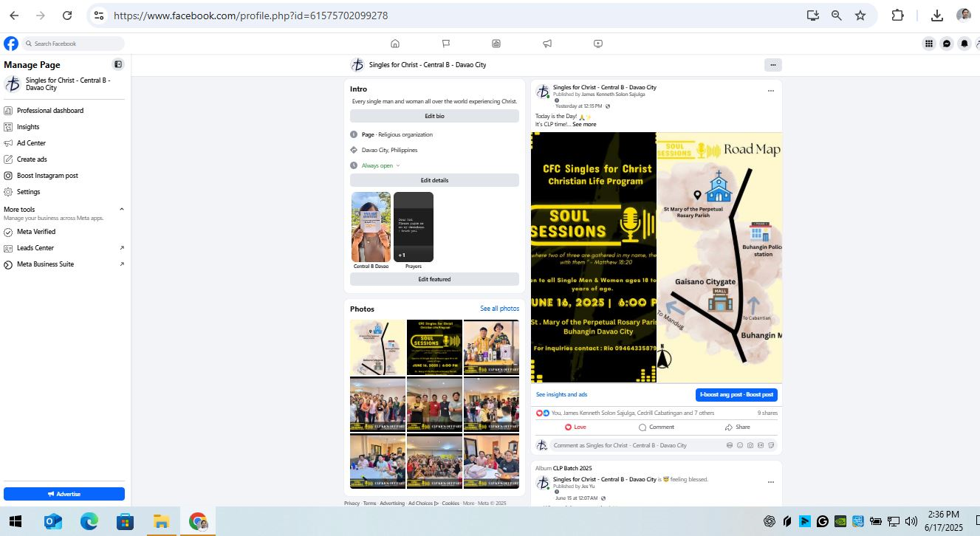Bookmark this page with the star icon
This screenshot has height=536, width=980.
pyautogui.click(x=860, y=16)
